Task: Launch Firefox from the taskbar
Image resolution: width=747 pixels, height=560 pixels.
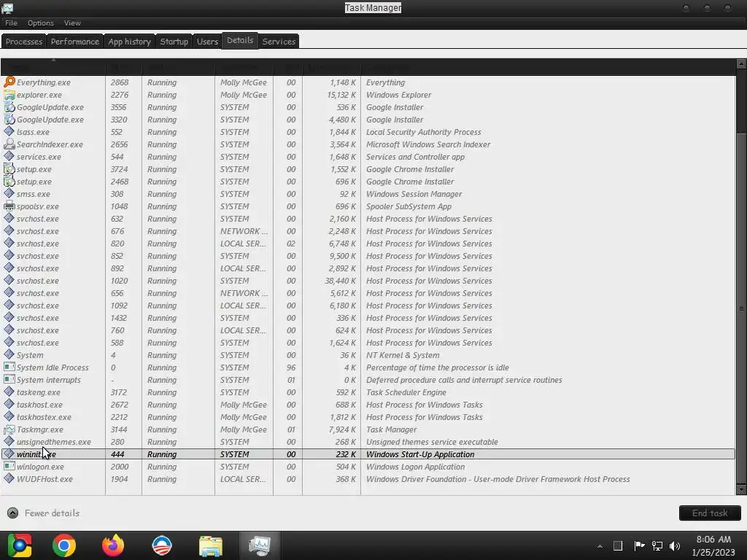Action: (113, 545)
